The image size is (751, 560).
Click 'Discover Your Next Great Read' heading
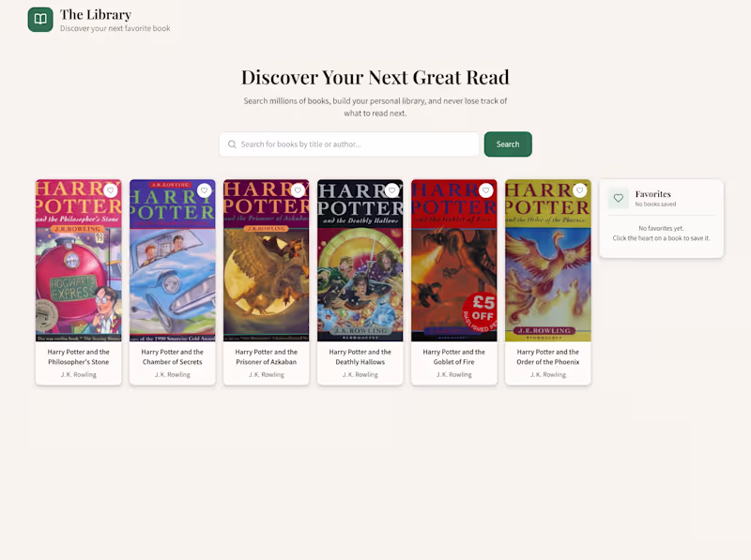pyautogui.click(x=375, y=77)
